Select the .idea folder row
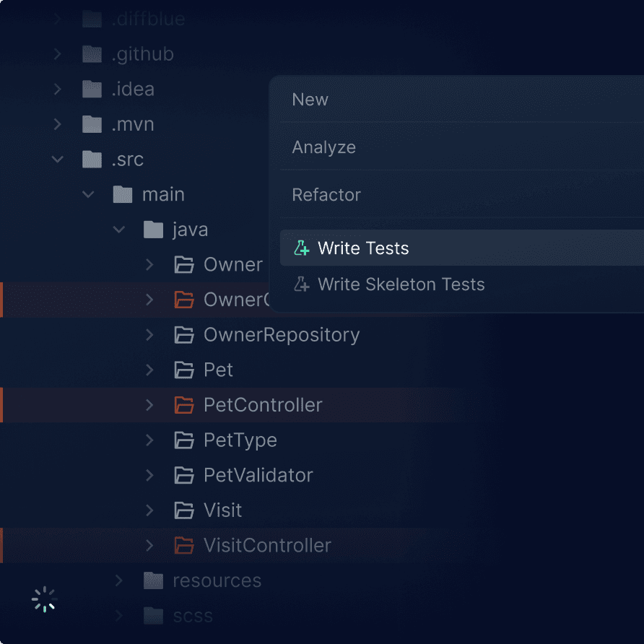Screen dimensions: 644x644 (x=133, y=90)
